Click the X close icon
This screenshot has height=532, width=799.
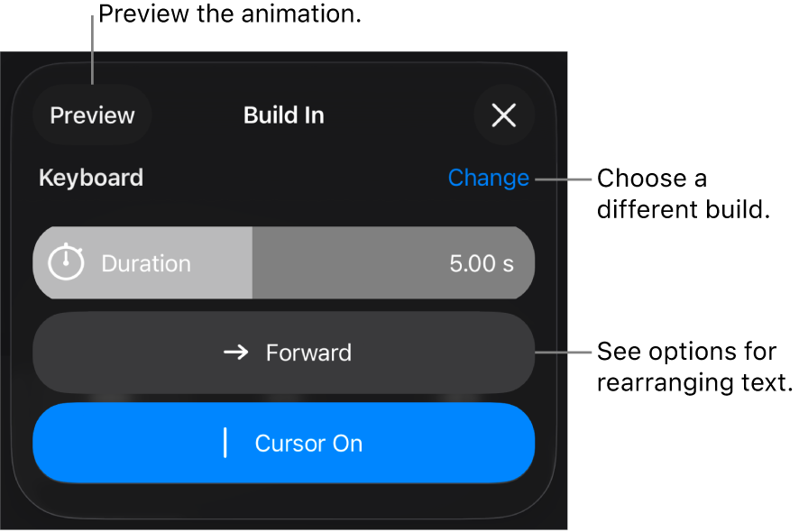tap(504, 115)
